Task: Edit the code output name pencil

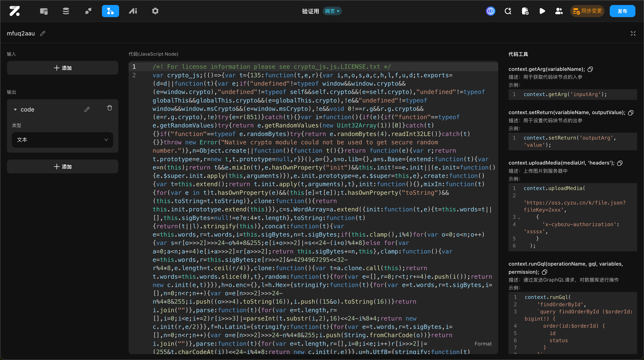Action: [87, 109]
